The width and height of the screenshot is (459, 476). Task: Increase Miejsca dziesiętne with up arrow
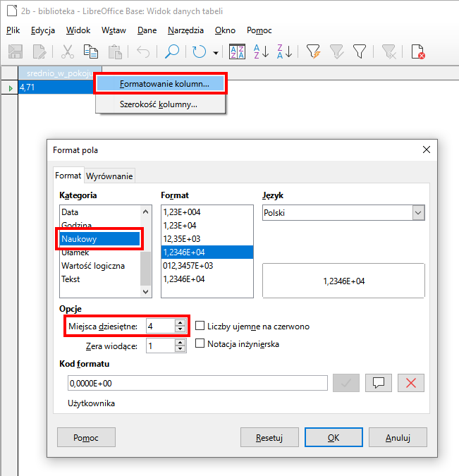(x=180, y=323)
